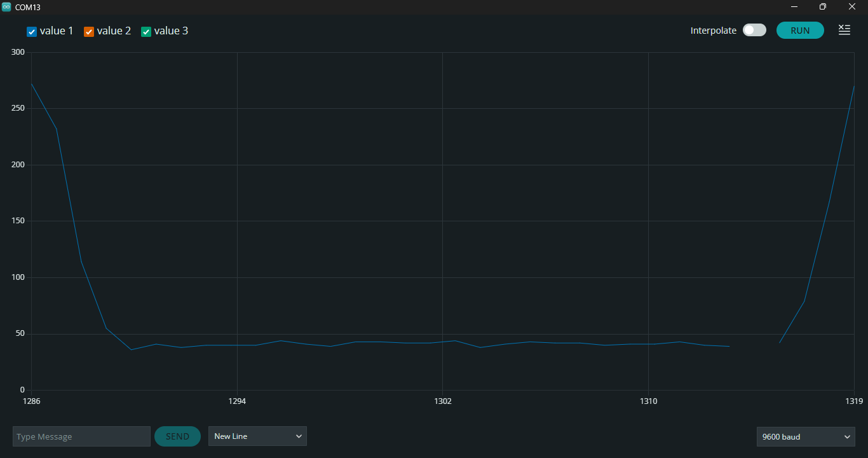Close the COM13 serial plotter window
Screen dimensions: 868x458
tap(852, 6)
